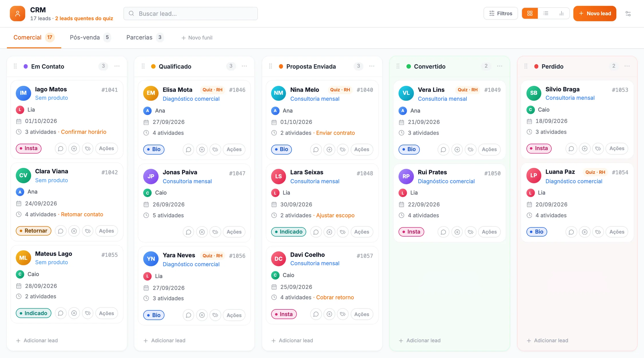Open Qualificado column options menu

[244, 66]
